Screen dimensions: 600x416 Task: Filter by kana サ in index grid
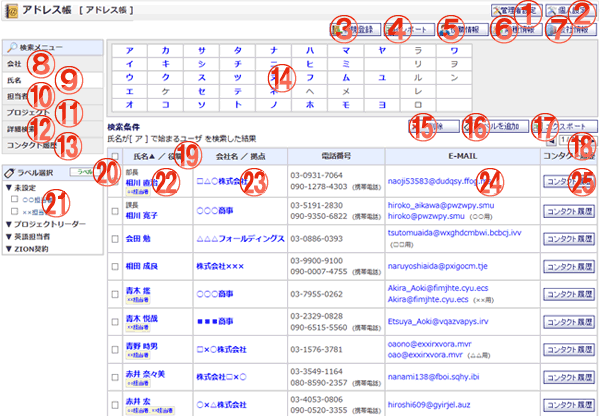point(202,51)
